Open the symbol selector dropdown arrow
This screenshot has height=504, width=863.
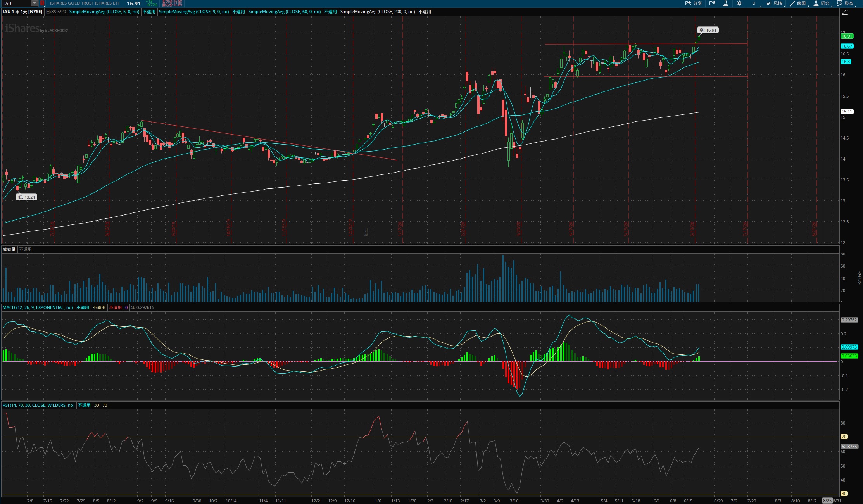[35, 3]
